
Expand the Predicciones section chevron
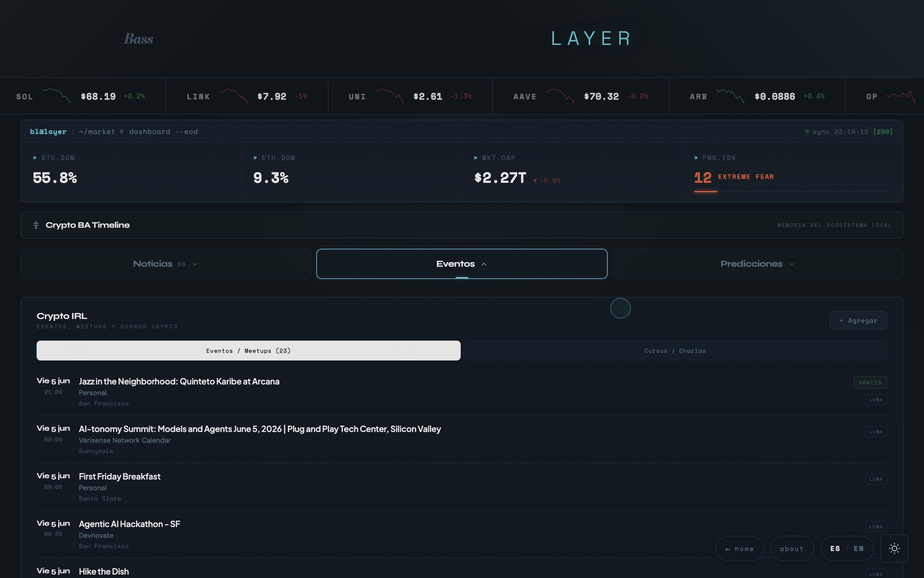pyautogui.click(x=792, y=264)
